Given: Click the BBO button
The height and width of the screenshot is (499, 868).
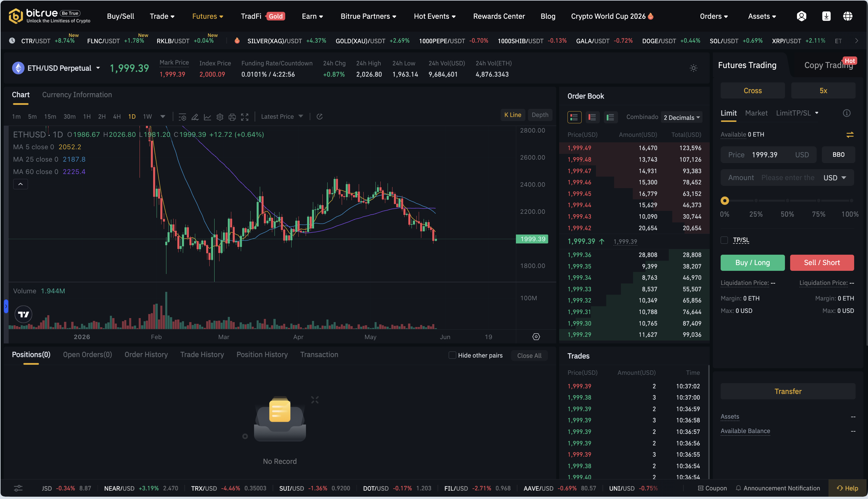Looking at the screenshot, I should coord(838,154).
